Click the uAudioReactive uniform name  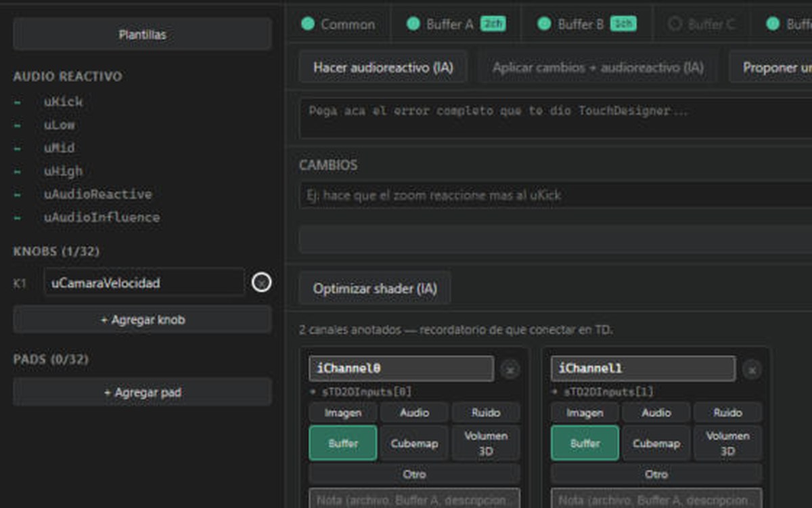98,194
